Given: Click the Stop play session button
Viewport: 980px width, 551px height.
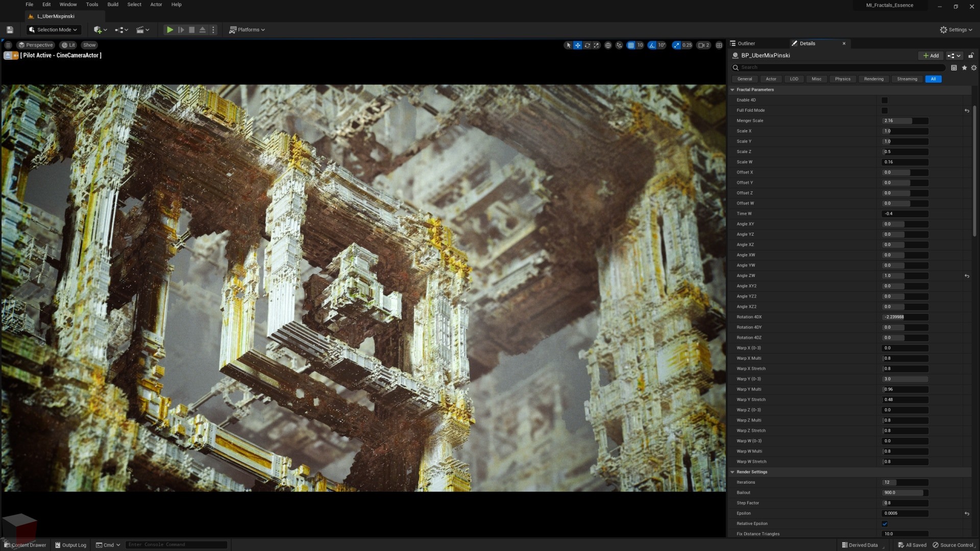Looking at the screenshot, I should [x=191, y=30].
